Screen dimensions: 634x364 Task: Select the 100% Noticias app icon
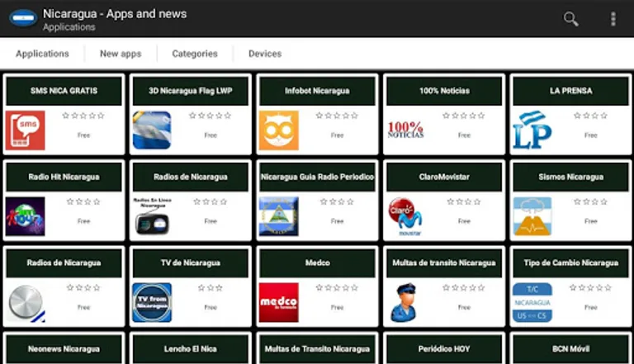pyautogui.click(x=405, y=130)
